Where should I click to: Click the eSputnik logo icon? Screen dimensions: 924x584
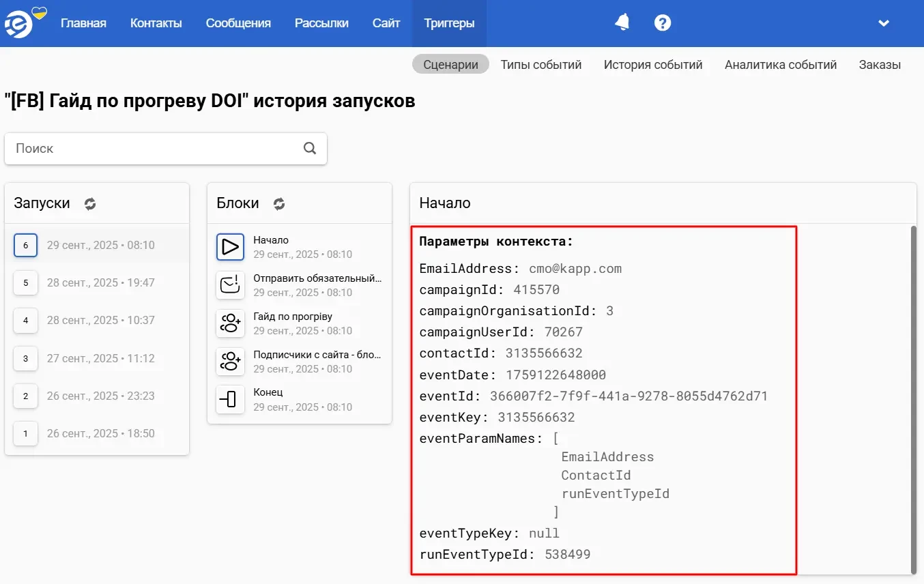(x=19, y=24)
